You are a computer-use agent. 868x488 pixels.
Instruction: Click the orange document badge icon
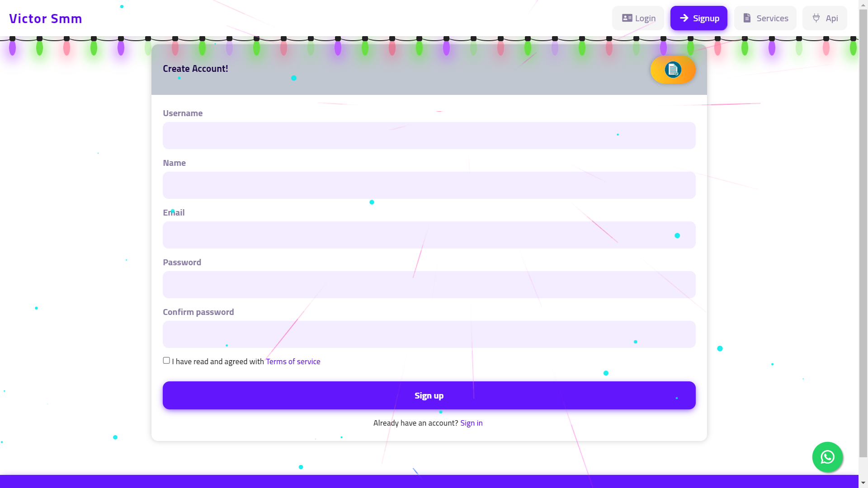tap(673, 70)
